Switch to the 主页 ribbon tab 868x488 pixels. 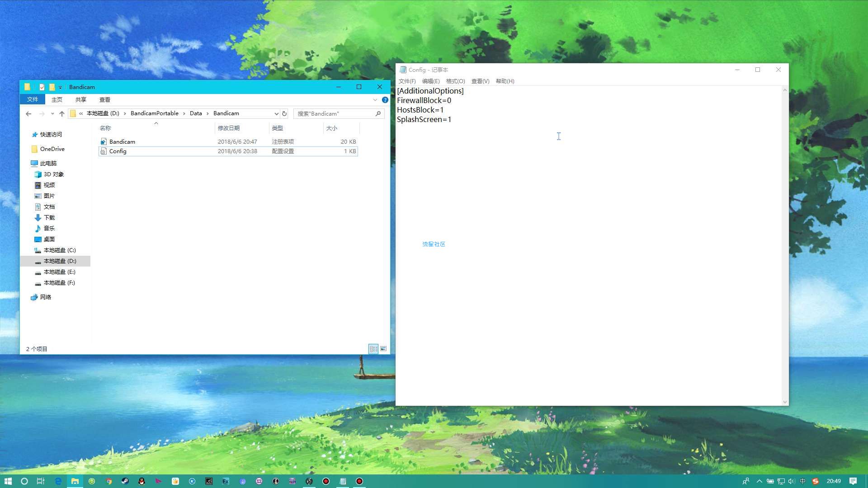[x=57, y=99]
